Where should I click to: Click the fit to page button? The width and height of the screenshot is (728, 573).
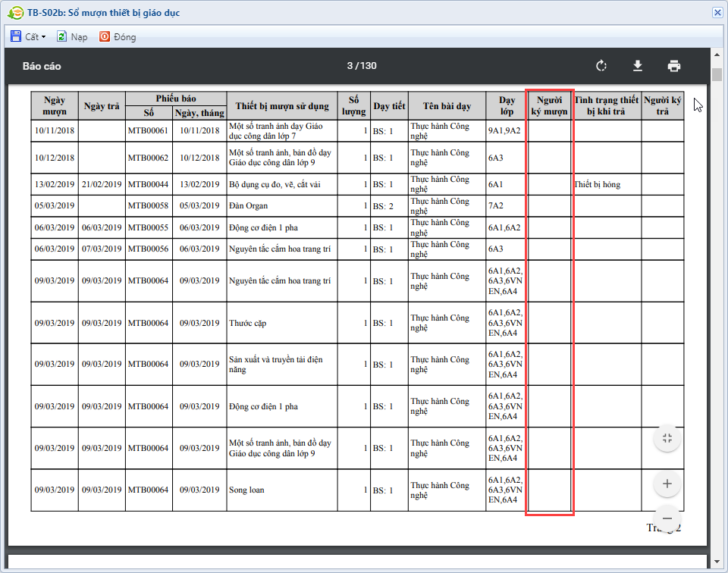click(x=667, y=438)
